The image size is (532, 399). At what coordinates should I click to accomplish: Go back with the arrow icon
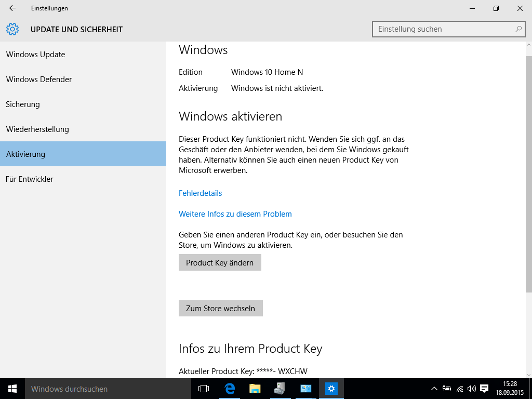point(12,8)
